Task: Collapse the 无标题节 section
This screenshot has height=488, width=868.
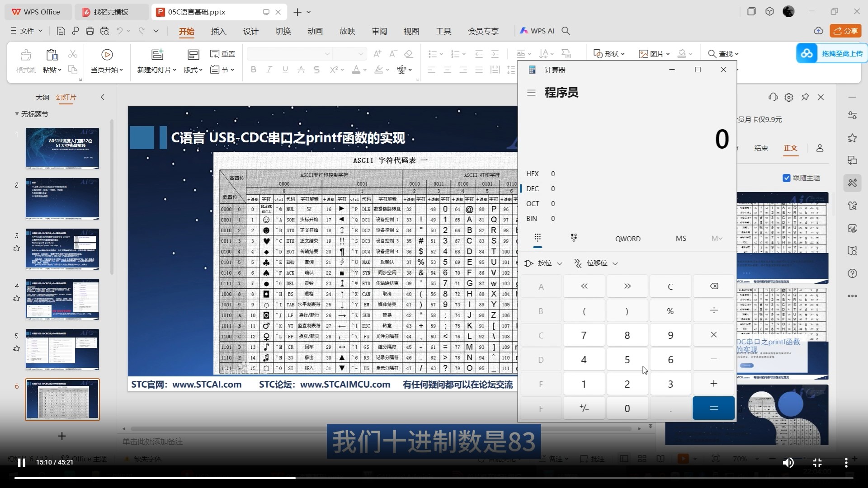Action: [x=17, y=114]
